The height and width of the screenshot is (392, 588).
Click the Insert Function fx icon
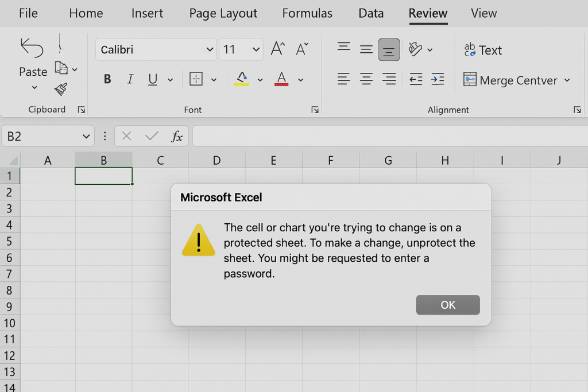177,136
